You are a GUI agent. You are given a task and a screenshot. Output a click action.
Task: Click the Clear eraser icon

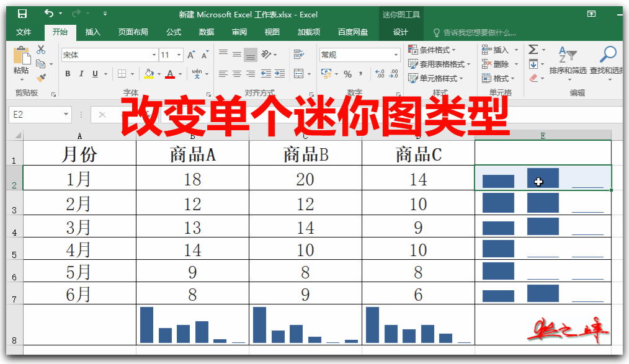(533, 78)
